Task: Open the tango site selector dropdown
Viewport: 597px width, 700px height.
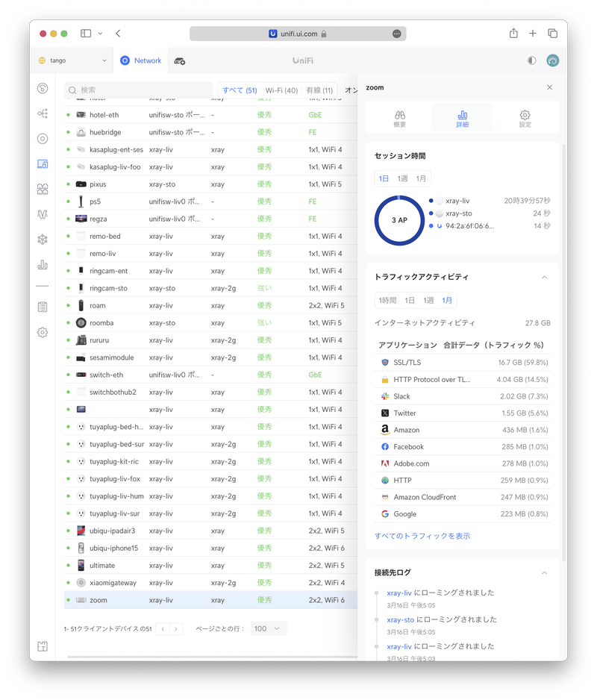Action: 72,61
